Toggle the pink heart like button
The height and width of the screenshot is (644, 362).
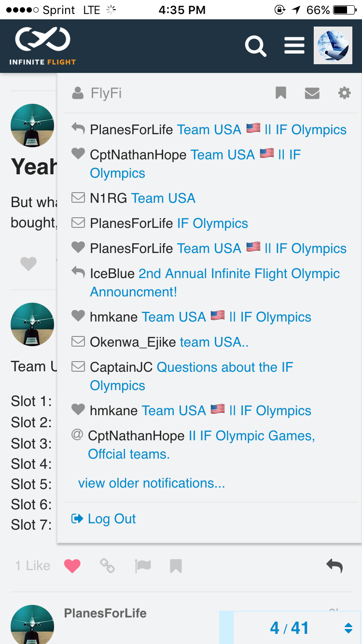coord(72,566)
